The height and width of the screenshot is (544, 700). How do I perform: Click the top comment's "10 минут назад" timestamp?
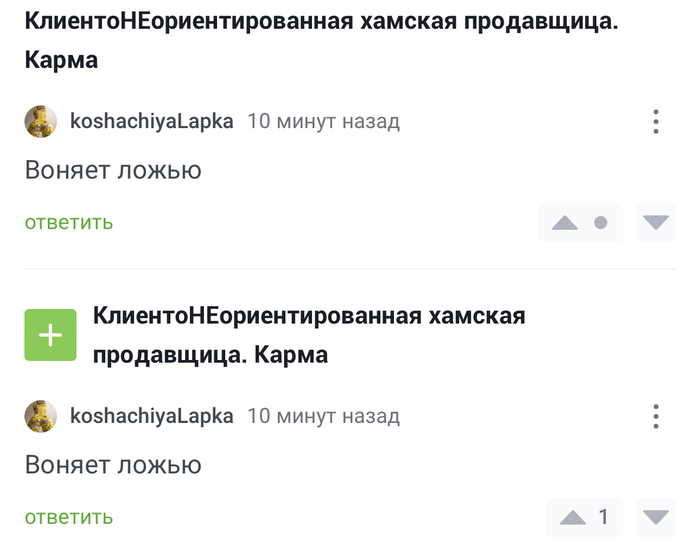coord(323,122)
